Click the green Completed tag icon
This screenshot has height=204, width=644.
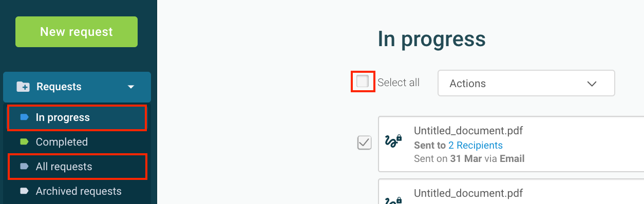coord(24,142)
